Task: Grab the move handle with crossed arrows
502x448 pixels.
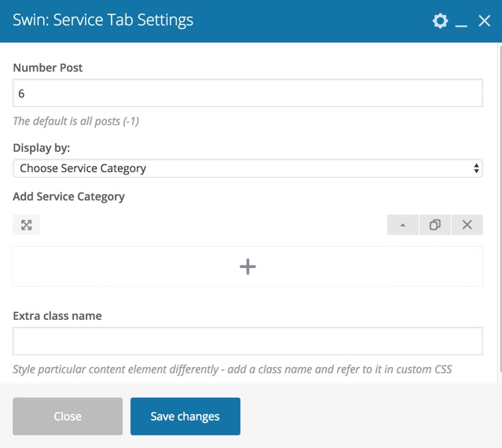Action: [x=26, y=225]
